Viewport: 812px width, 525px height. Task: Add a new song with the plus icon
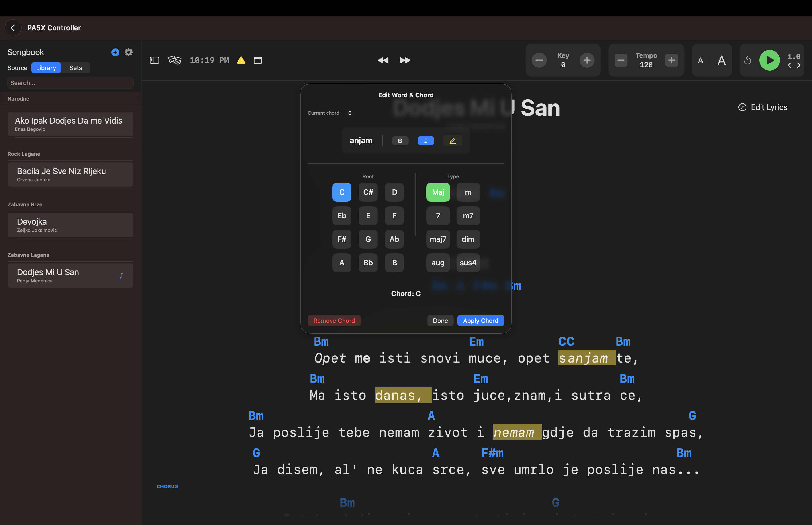pyautogui.click(x=115, y=52)
